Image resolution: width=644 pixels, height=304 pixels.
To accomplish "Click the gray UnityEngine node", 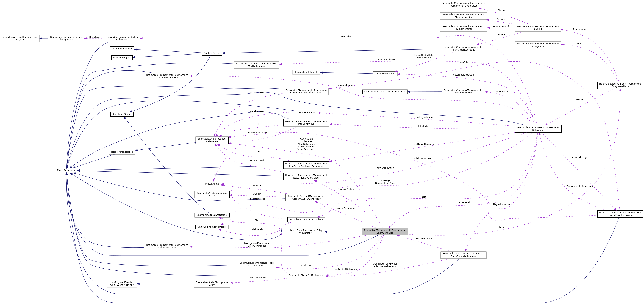I will pos(212,184).
